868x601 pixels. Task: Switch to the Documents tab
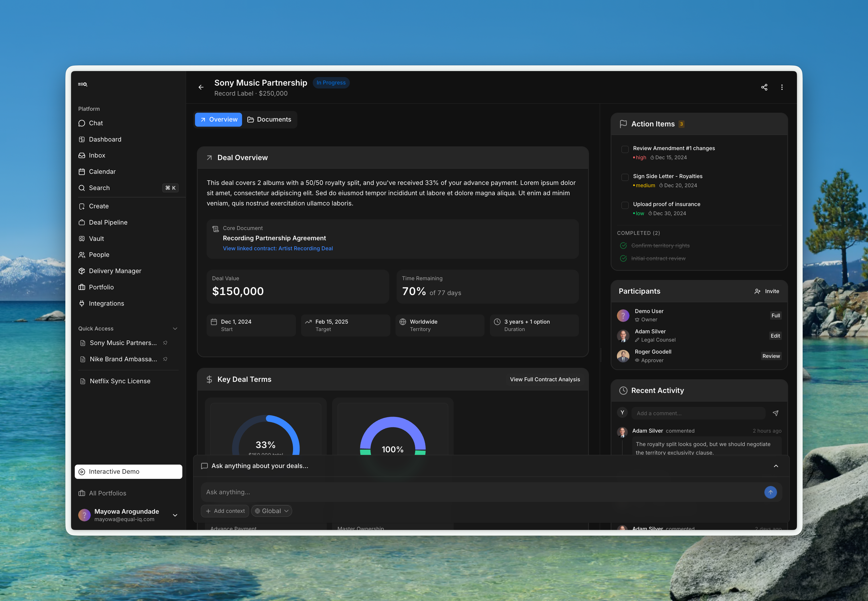270,120
